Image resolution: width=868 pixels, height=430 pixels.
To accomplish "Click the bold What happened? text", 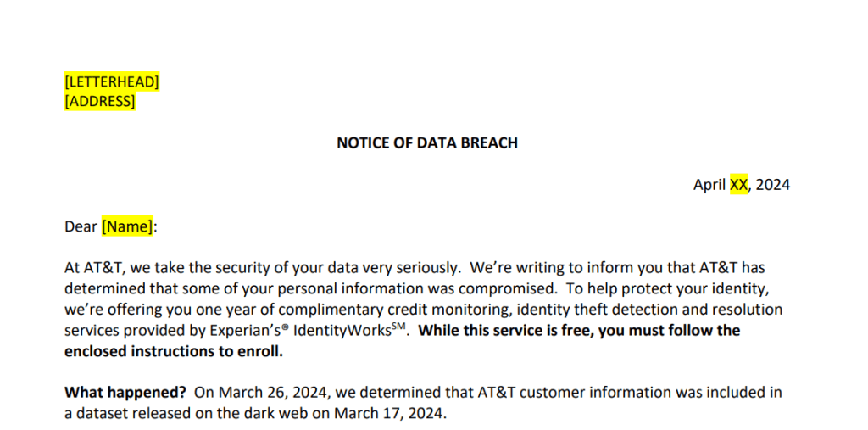I will click(x=125, y=393).
